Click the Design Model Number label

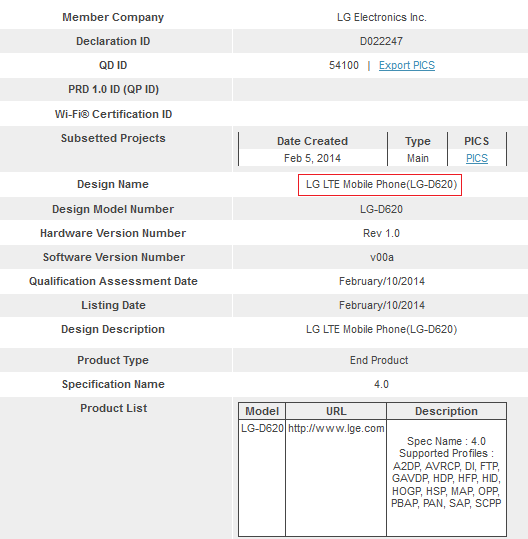coord(113,209)
